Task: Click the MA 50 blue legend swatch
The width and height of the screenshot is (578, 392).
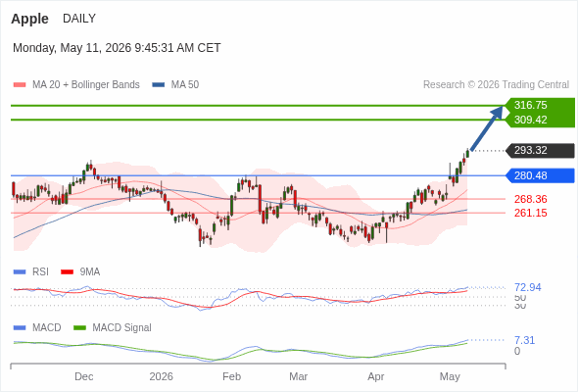Action: 159,85
